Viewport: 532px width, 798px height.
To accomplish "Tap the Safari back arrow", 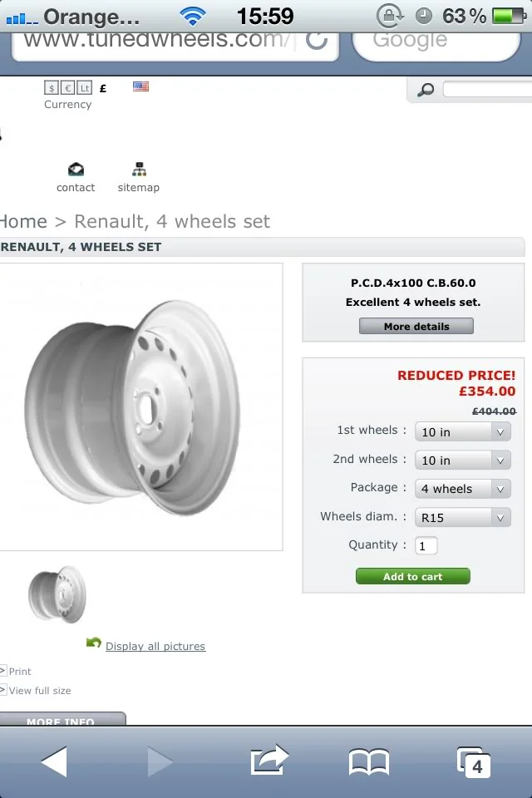I will click(55, 761).
